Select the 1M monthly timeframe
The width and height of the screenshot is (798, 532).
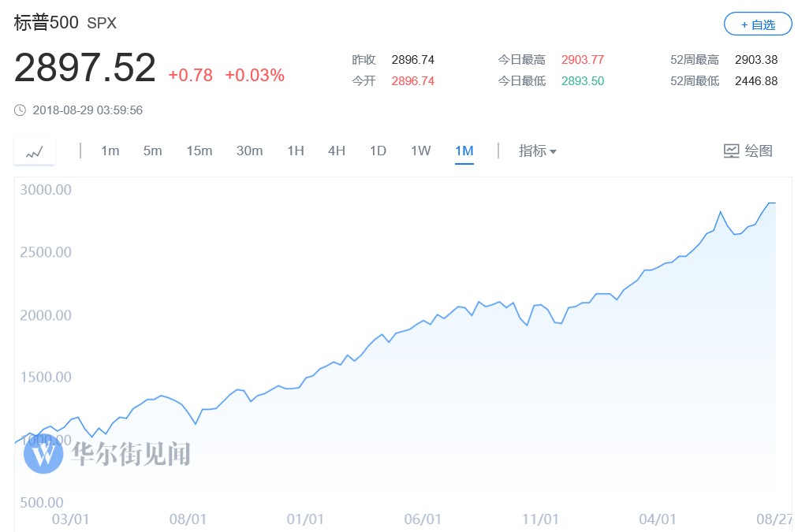coord(464,151)
